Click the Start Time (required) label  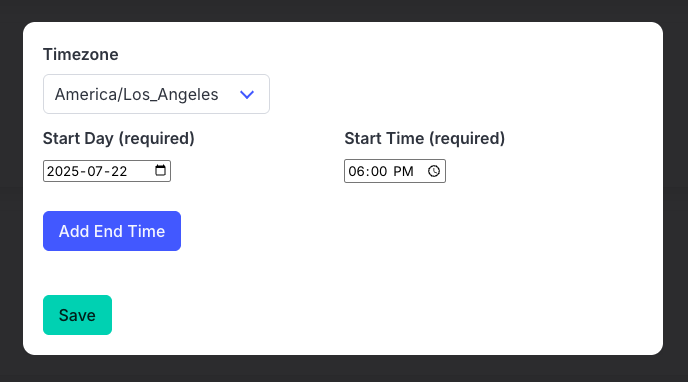[424, 138]
